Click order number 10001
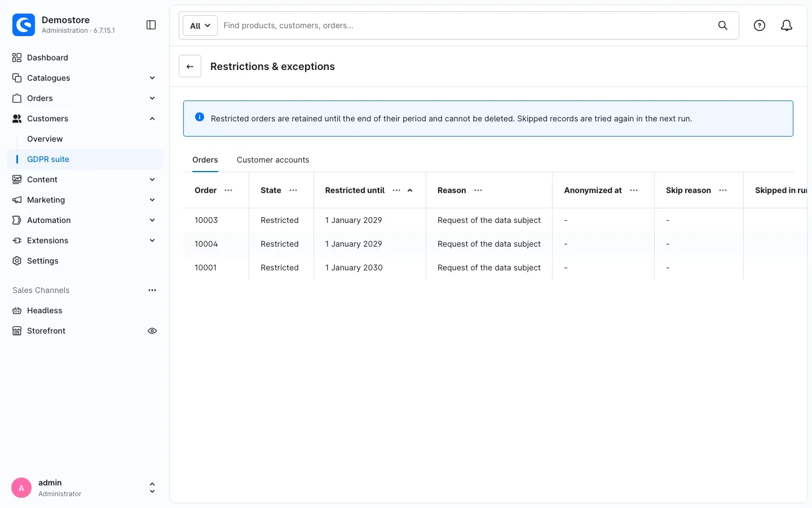The image size is (812, 508). pos(206,268)
